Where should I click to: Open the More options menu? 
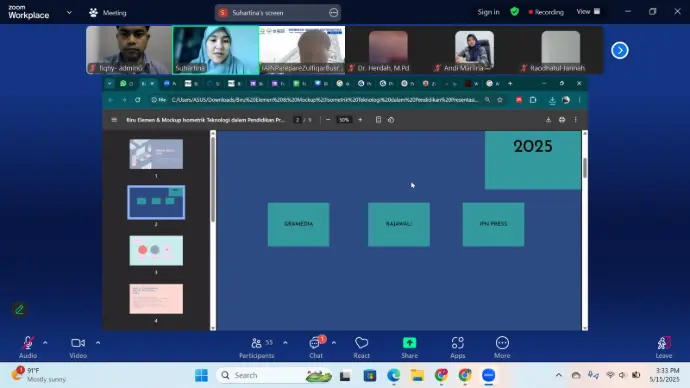click(x=502, y=347)
